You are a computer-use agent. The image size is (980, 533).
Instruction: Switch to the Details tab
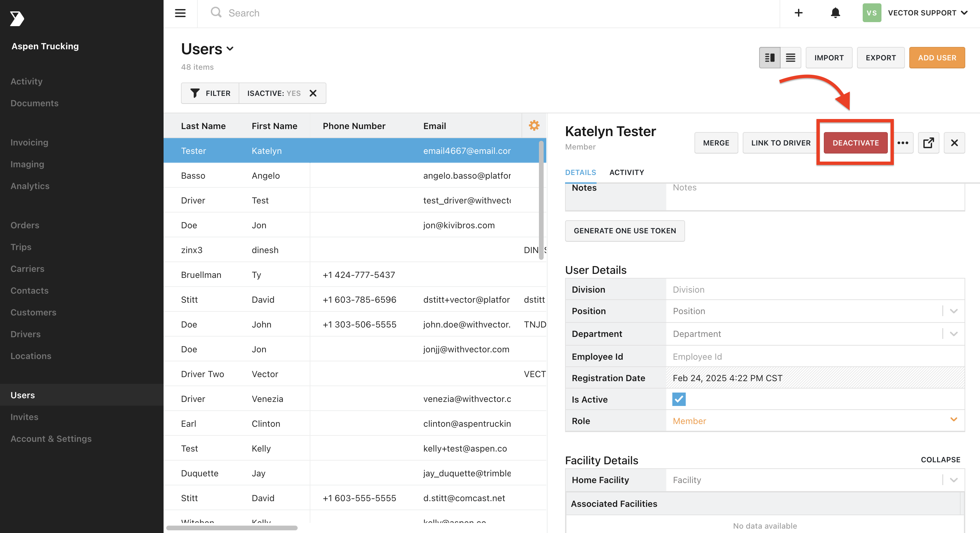[580, 172]
